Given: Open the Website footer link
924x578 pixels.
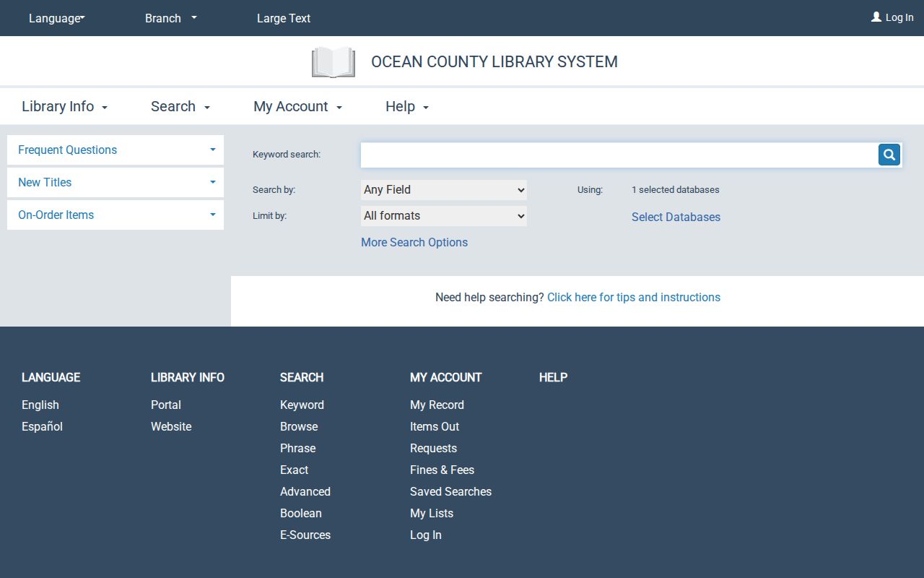Looking at the screenshot, I should [x=171, y=426].
